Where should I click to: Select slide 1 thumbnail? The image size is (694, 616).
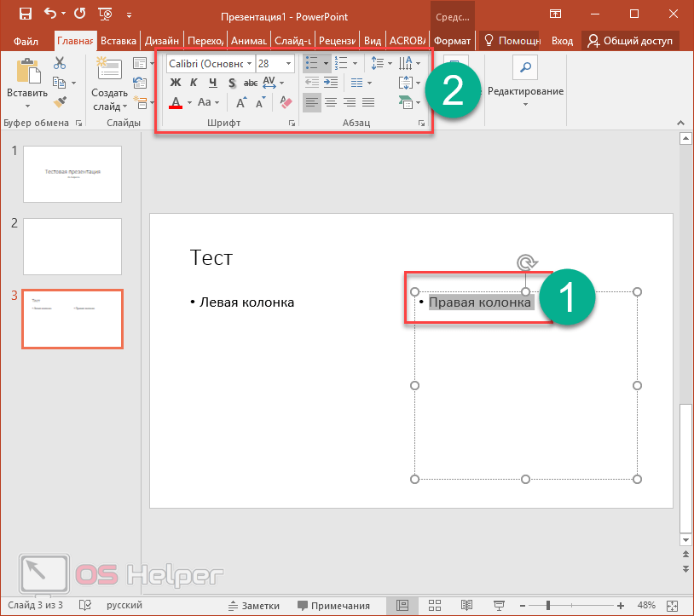[72, 174]
